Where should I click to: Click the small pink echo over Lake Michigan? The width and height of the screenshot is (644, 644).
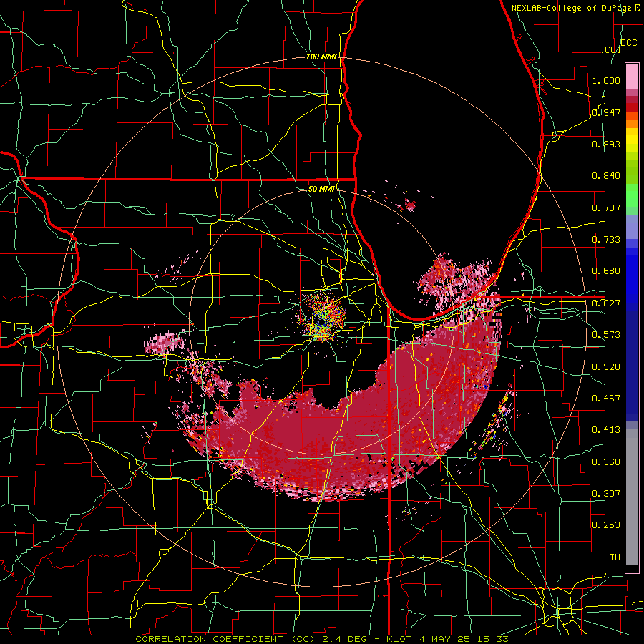410,204
